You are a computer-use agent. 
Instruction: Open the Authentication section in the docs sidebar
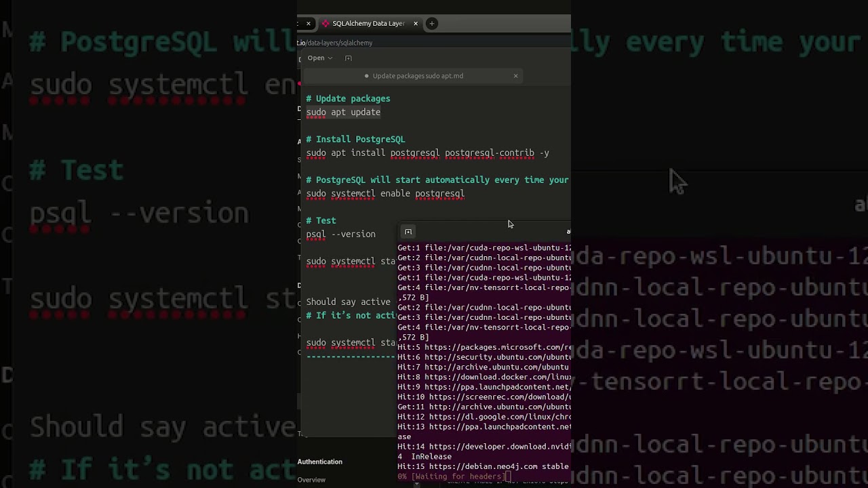click(319, 462)
